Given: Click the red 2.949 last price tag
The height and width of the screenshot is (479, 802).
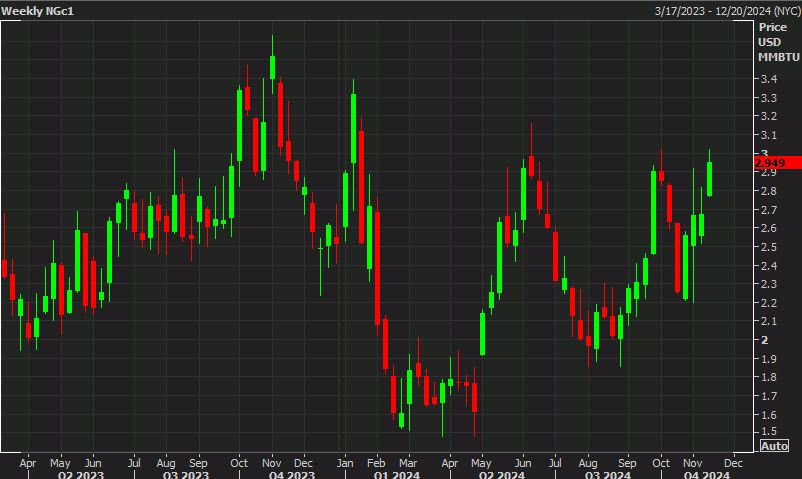Looking at the screenshot, I should [x=778, y=163].
